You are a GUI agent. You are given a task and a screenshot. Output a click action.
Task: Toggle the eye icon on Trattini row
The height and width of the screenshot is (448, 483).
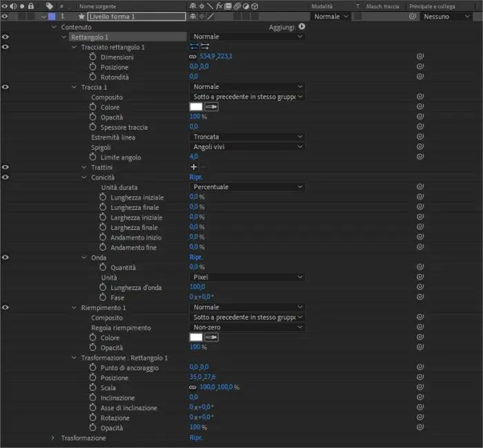pos(5,167)
